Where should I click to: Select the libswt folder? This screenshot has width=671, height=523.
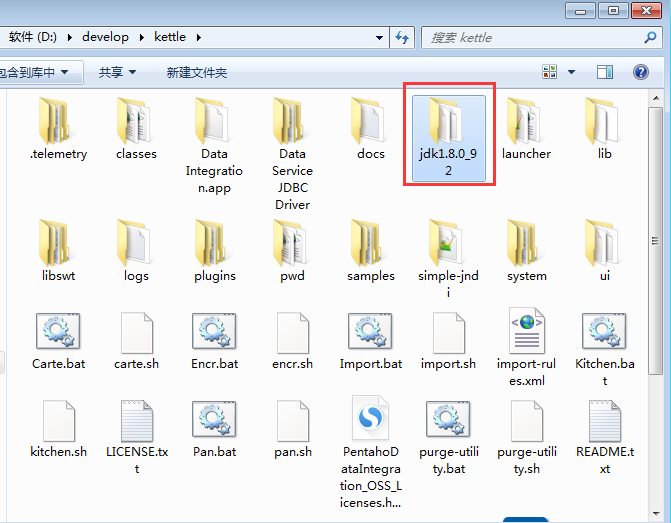[x=58, y=251]
